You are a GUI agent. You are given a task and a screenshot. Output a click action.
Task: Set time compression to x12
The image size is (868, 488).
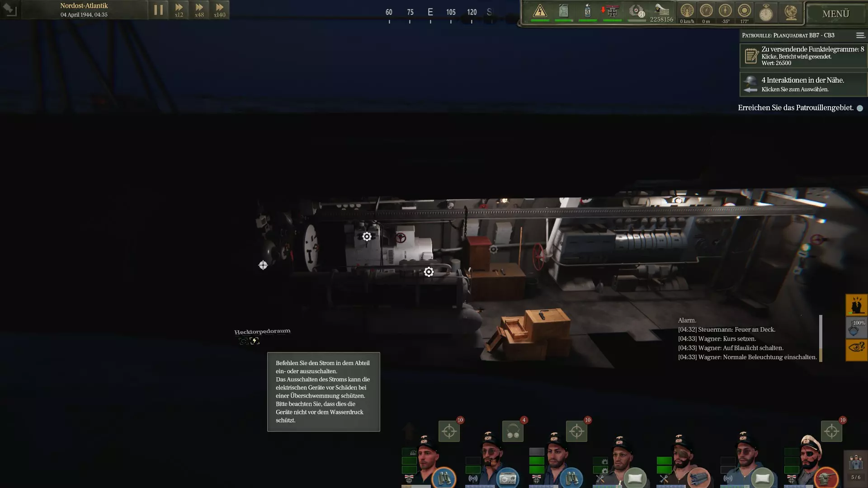[179, 10]
